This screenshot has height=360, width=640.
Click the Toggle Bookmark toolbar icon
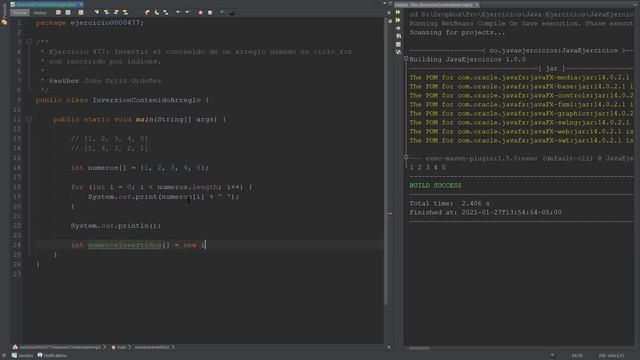pyautogui.click(x=166, y=13)
